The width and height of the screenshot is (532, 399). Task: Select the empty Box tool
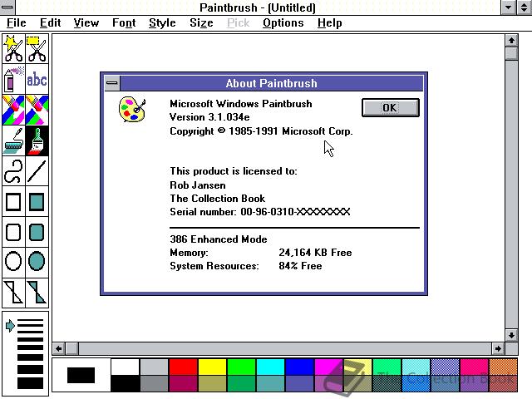click(x=13, y=201)
